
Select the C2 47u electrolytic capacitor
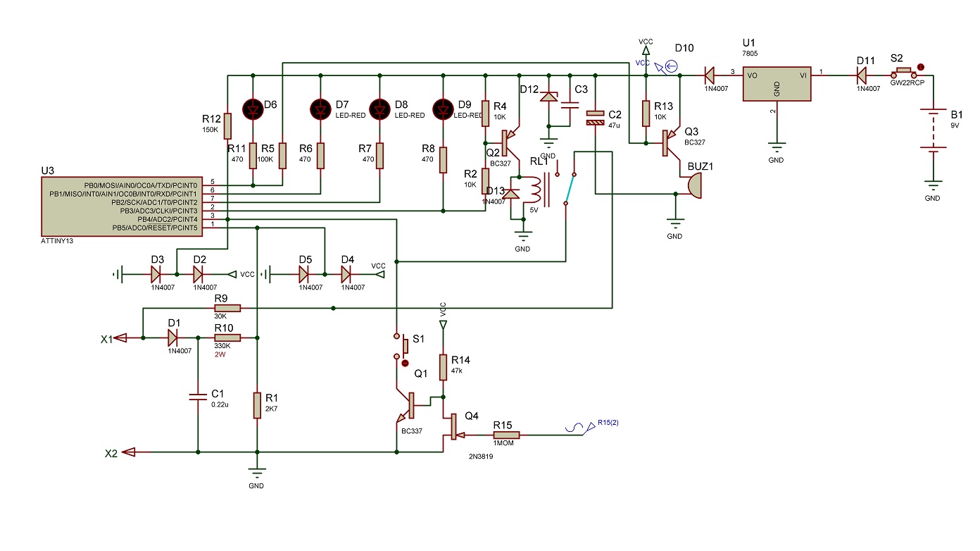pos(596,118)
